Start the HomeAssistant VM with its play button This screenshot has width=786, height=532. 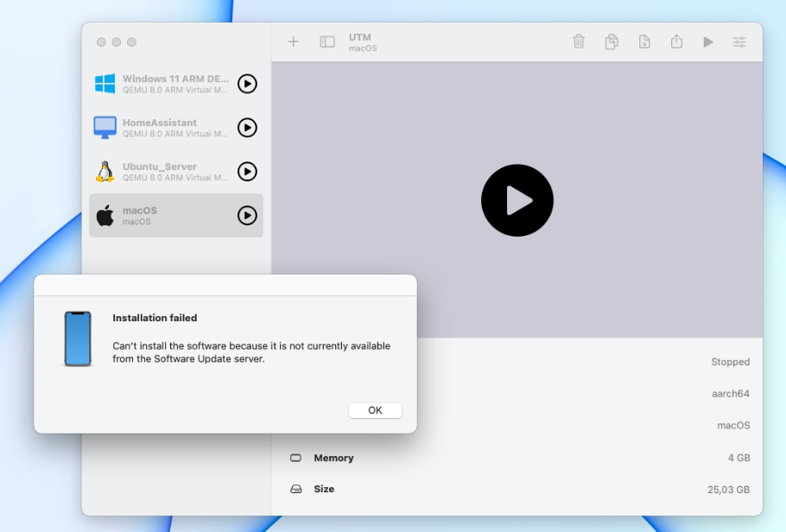tap(247, 128)
